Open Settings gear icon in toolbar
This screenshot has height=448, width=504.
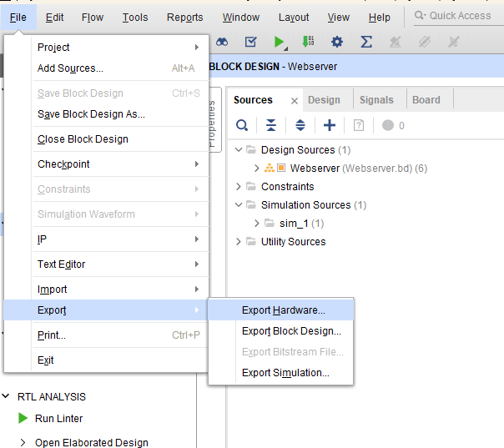click(337, 42)
